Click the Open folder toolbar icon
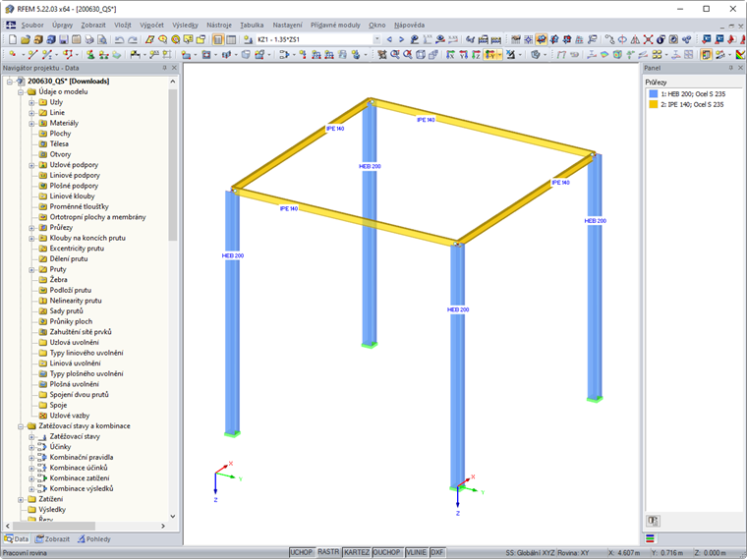 tap(26, 39)
